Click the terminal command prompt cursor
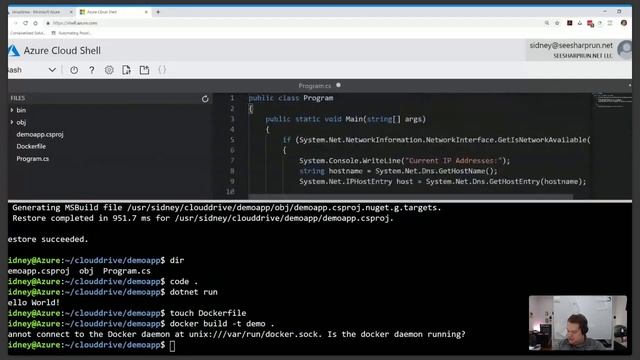This screenshot has width=640, height=360. (x=172, y=346)
